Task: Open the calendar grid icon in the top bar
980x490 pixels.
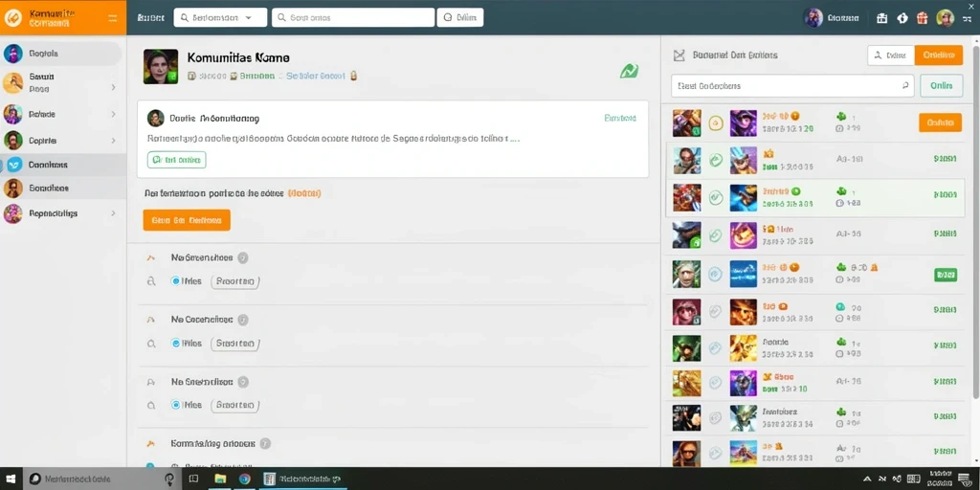Action: (x=881, y=18)
